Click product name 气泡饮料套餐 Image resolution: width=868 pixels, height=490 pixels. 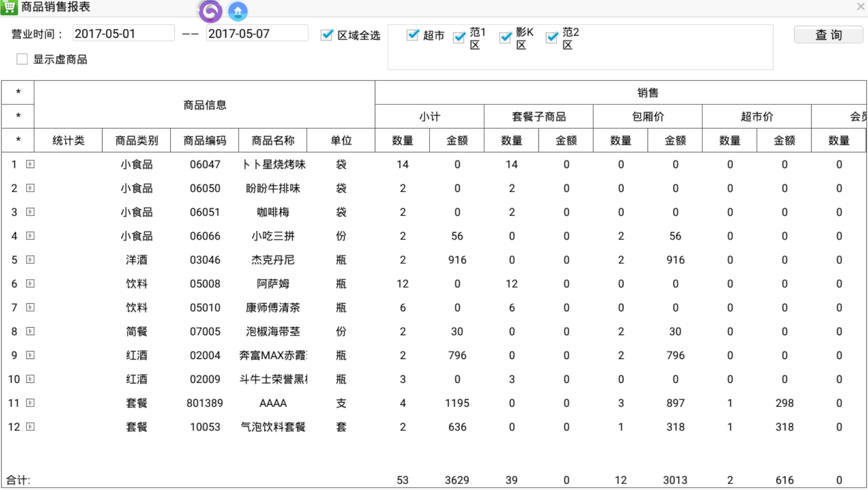(x=273, y=426)
